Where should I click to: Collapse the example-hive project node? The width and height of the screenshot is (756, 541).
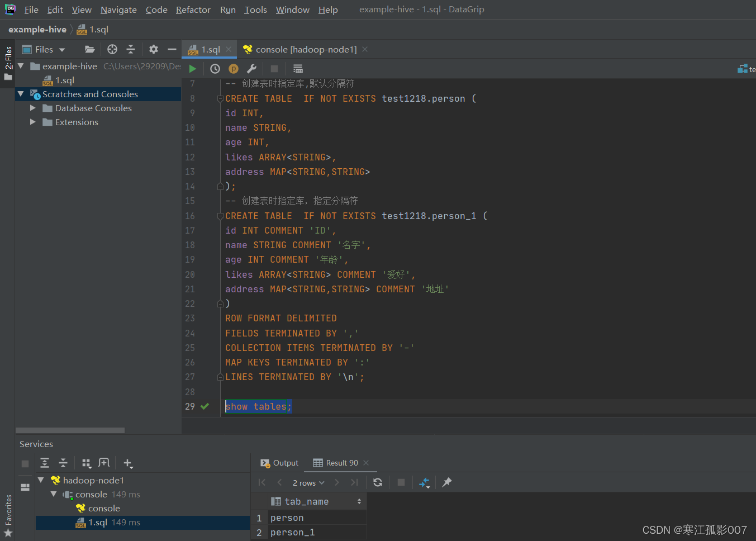tap(21, 66)
